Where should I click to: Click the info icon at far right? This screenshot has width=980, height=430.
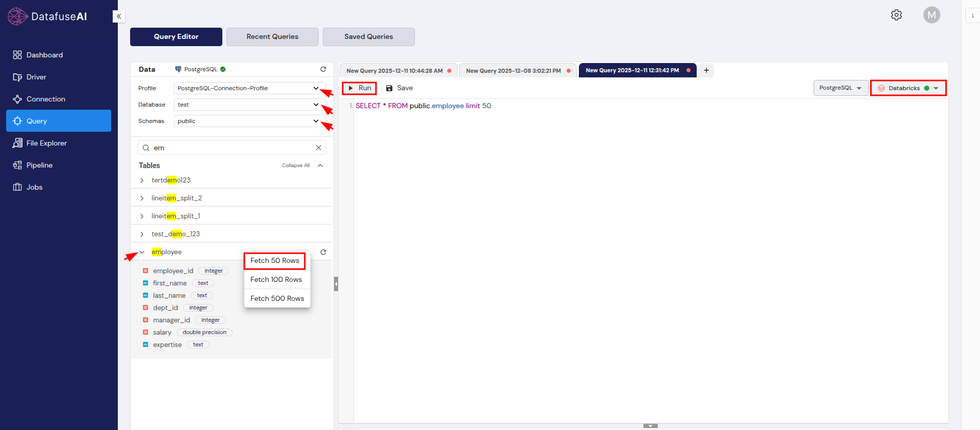[973, 15]
